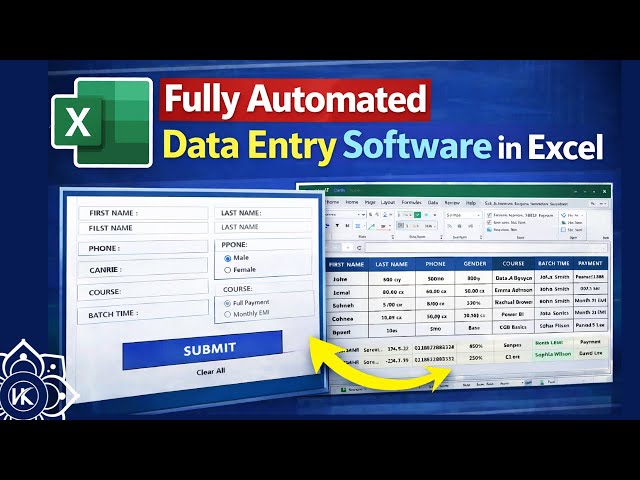Select the LAST NAME column header
This screenshot has width=640, height=480.
(391, 264)
